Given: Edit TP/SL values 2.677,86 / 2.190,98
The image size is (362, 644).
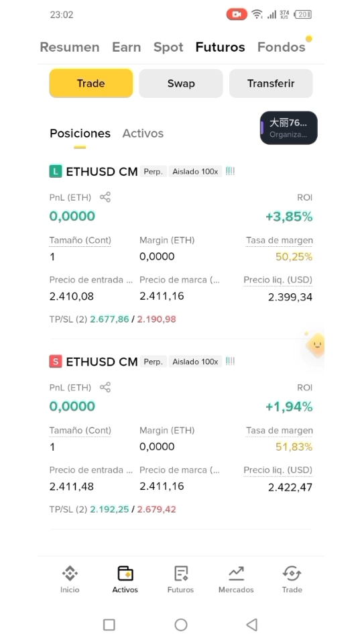Looking at the screenshot, I should tap(133, 319).
